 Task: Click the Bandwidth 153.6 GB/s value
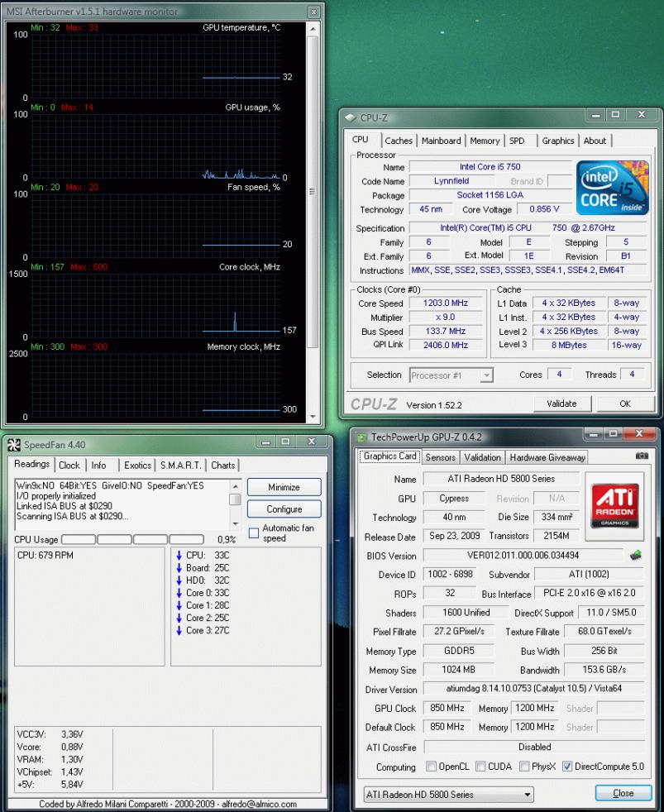pos(604,670)
